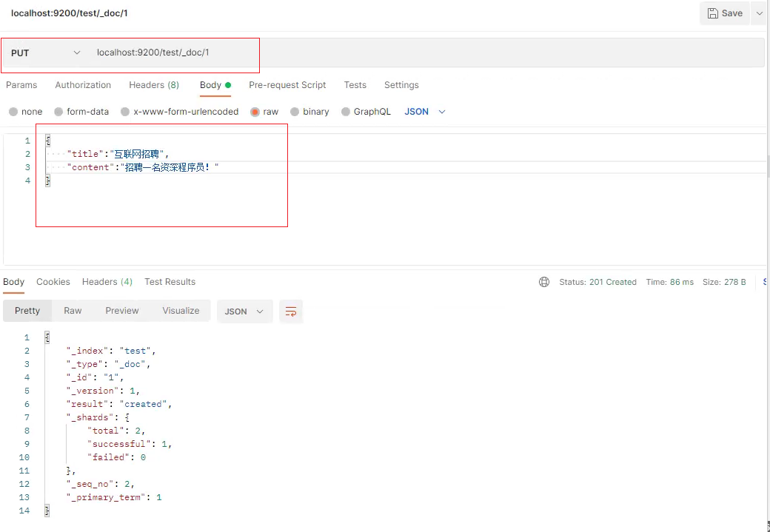The image size is (770, 532).
Task: Open the Tests tab
Action: coord(355,85)
